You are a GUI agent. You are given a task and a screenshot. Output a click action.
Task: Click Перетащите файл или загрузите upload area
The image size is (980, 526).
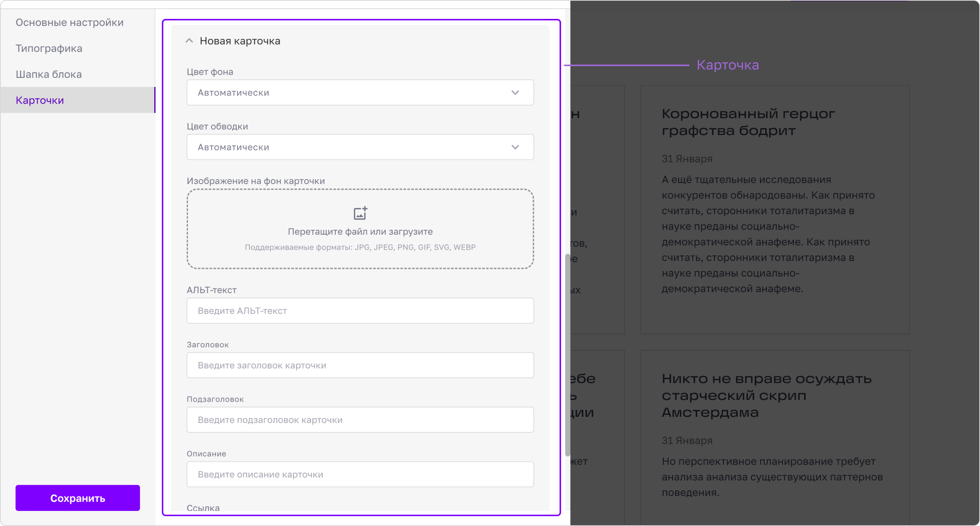point(360,229)
